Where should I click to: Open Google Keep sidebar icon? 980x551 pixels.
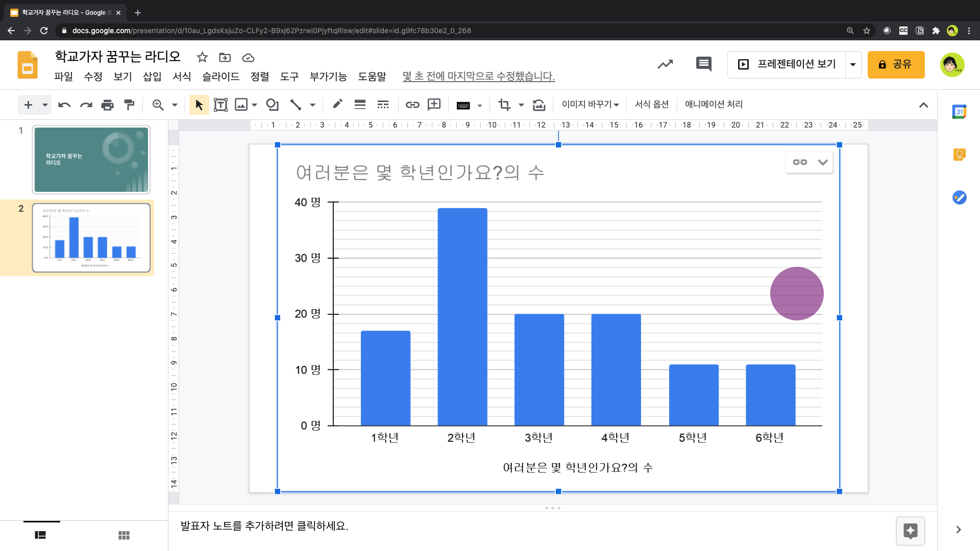coord(959,155)
